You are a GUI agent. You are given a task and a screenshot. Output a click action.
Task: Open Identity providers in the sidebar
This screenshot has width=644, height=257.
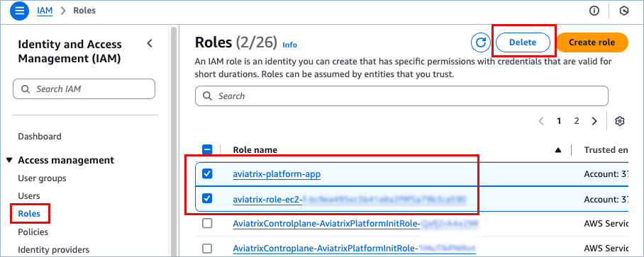(53, 250)
